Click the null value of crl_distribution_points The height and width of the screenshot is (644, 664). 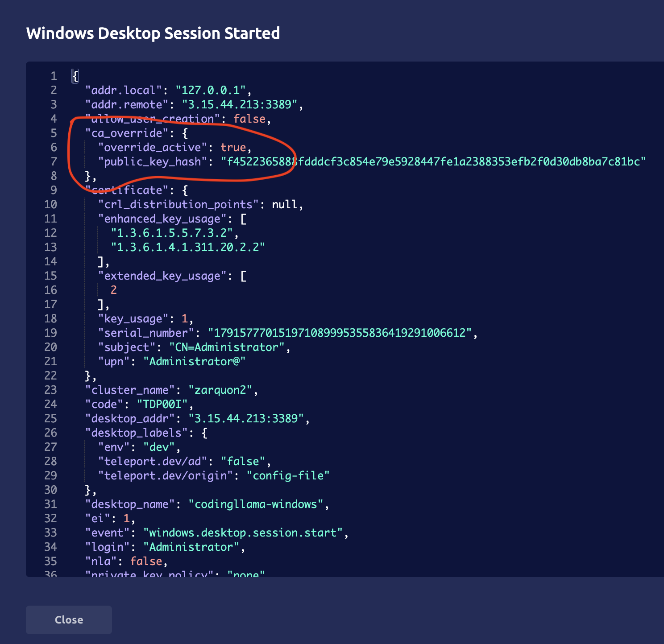tap(284, 204)
